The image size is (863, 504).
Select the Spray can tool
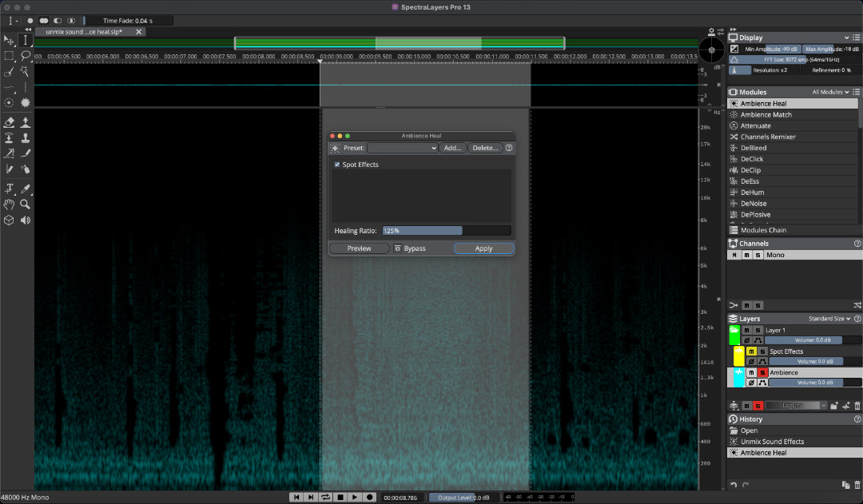point(26,169)
